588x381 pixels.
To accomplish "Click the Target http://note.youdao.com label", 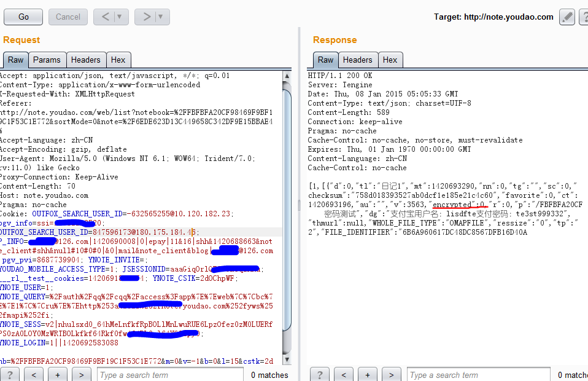I will (493, 17).
